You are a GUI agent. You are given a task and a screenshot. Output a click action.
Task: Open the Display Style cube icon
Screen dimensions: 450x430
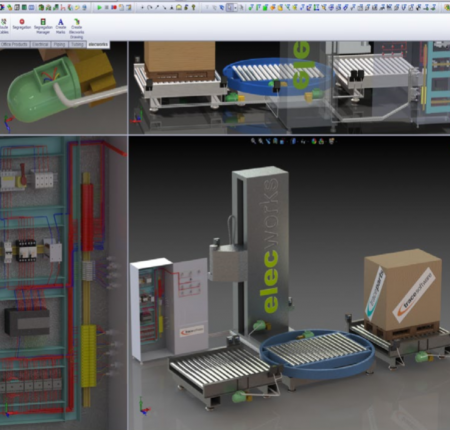(294, 141)
